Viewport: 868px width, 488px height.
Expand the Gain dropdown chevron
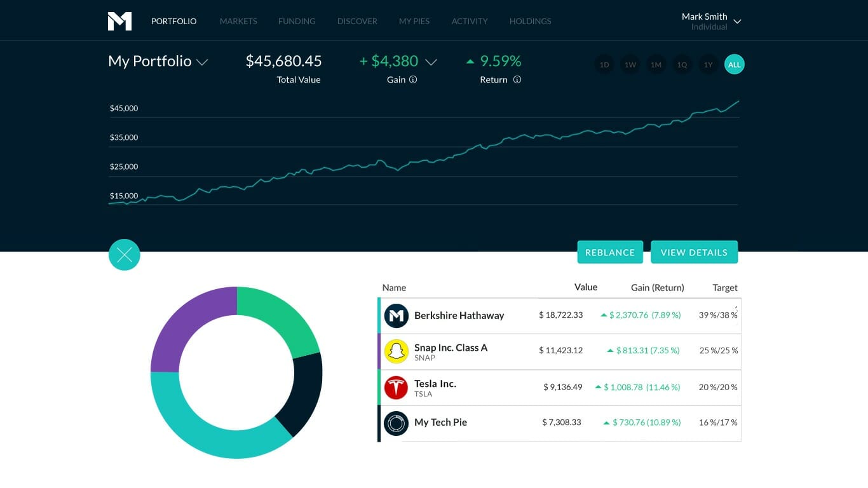pyautogui.click(x=431, y=62)
